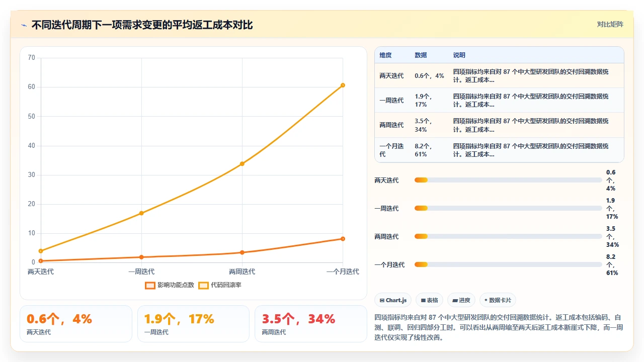Toggle the 代码回滚率 legend swatch
This screenshot has width=644, height=362.
(203, 285)
